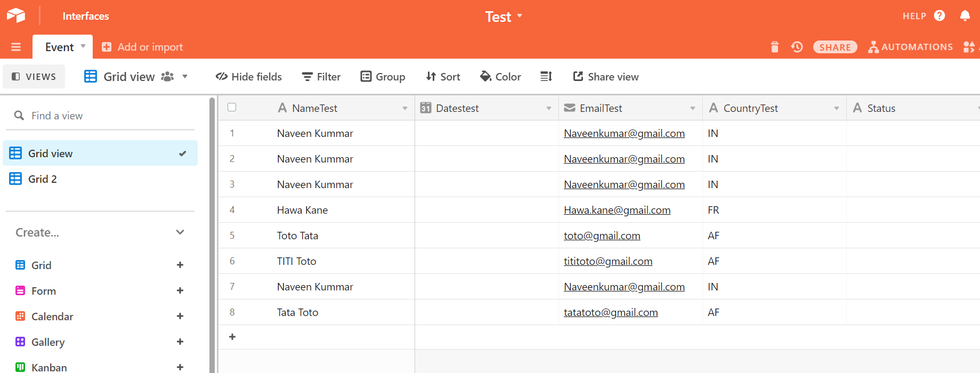The height and width of the screenshot is (373, 980).
Task: Open the Filter options
Action: (x=321, y=77)
